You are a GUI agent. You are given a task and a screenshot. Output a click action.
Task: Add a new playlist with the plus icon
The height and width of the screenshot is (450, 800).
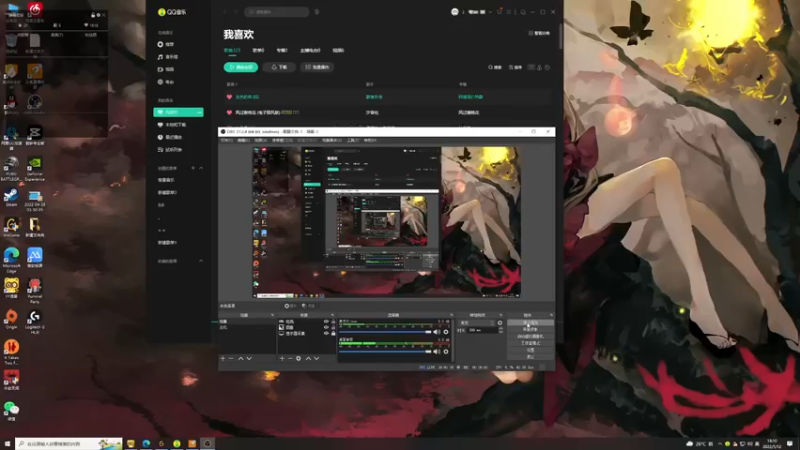pos(193,168)
